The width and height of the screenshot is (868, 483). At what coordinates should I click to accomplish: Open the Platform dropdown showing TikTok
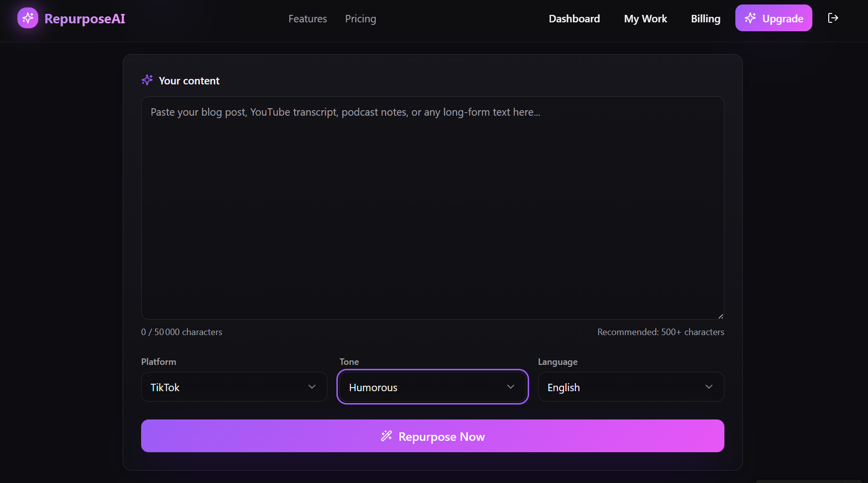point(234,387)
